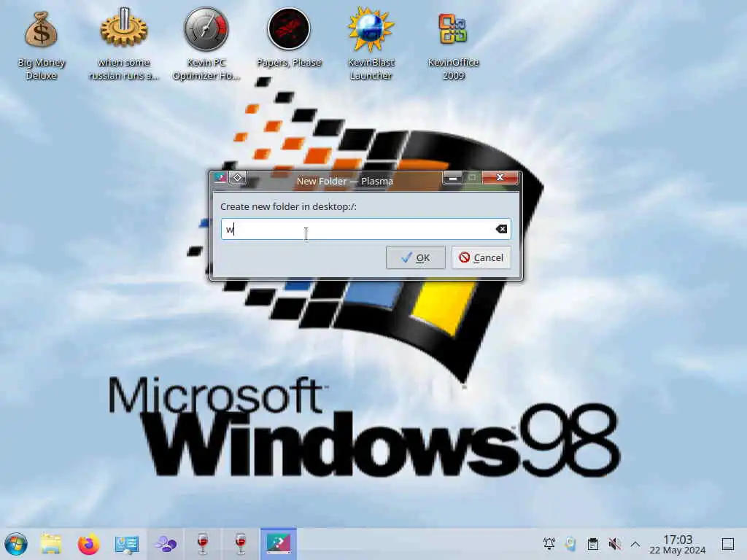Open the system settings taskbar icon
Screen dimensions: 747x560
(x=127, y=544)
